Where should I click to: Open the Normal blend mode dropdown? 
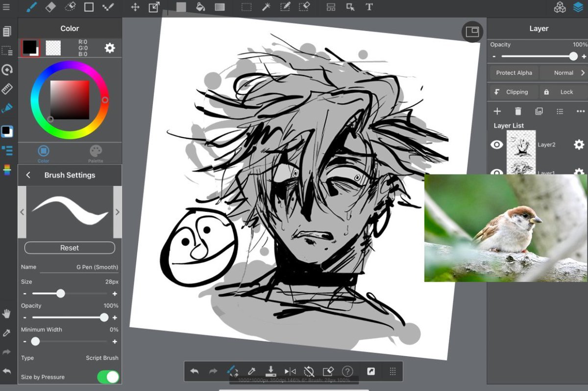pyautogui.click(x=563, y=73)
